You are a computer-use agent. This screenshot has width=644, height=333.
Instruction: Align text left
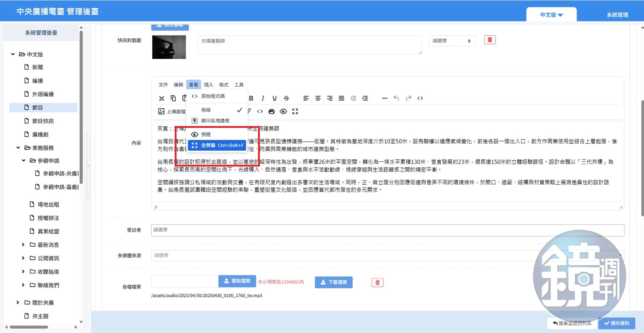306,98
